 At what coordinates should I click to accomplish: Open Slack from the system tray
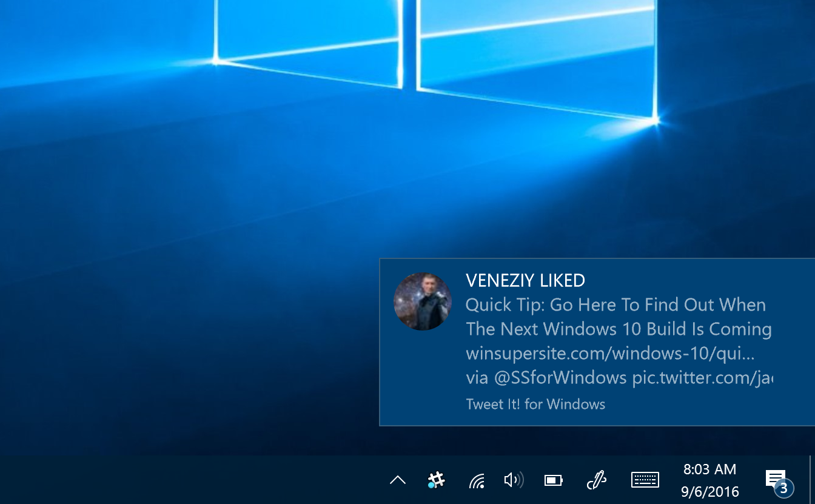point(435,480)
